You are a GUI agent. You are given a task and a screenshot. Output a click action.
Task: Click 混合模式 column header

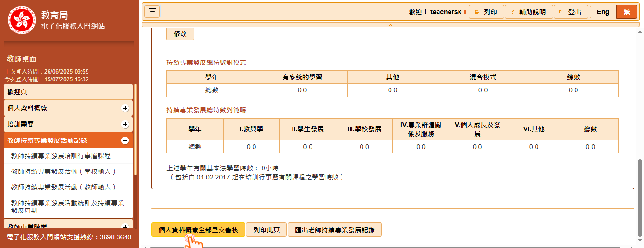483,77
